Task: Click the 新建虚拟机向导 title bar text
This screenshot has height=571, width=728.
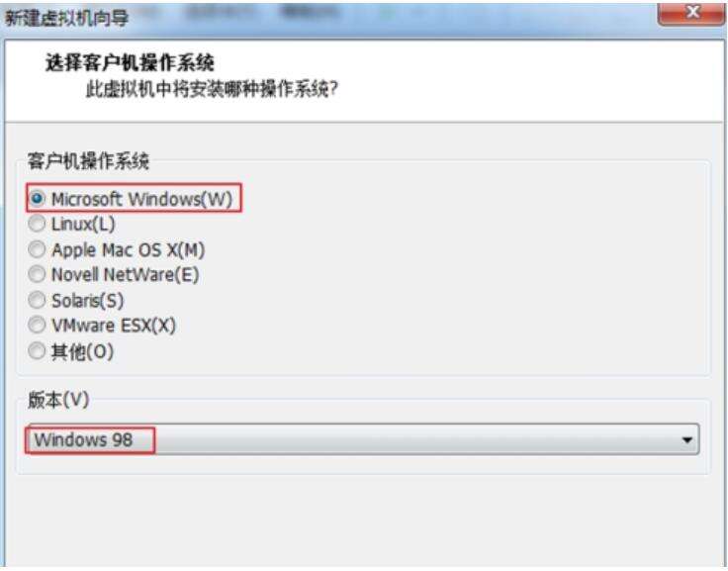Action: click(66, 18)
